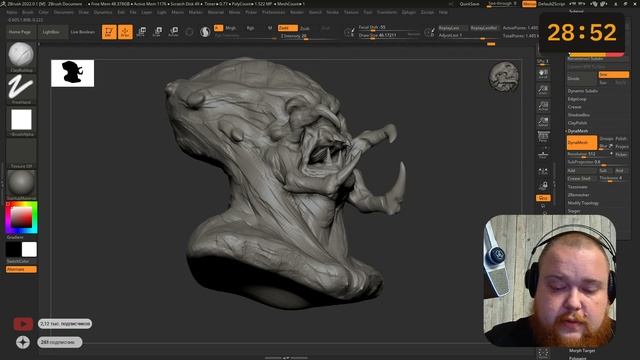
Task: Expand the EdgeLoop section
Action: (577, 99)
